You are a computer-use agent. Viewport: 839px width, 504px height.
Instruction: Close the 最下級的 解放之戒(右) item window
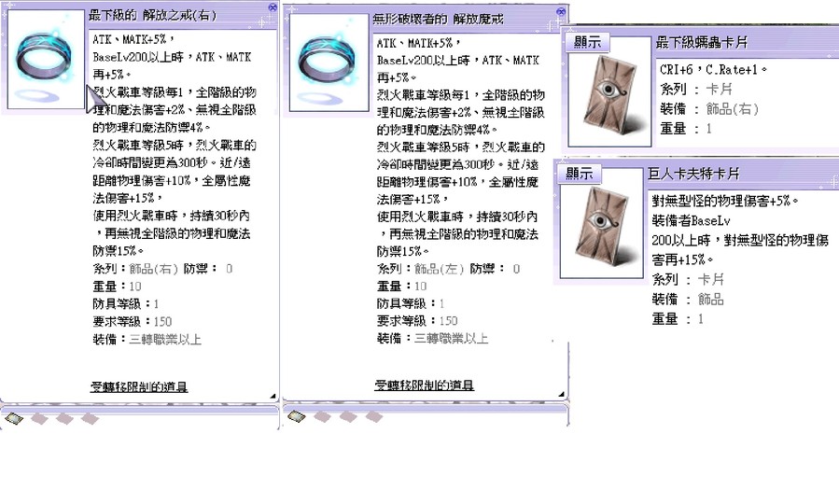[273, 7]
